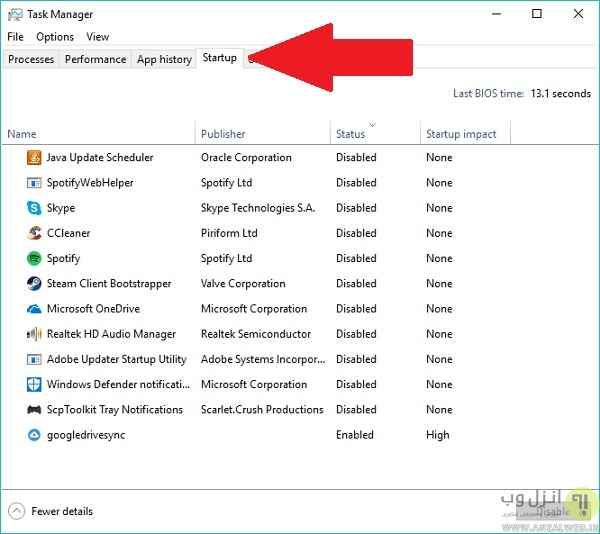The image size is (600, 534).
Task: Click the ScpToolkit gamepad icon
Action: [34, 410]
